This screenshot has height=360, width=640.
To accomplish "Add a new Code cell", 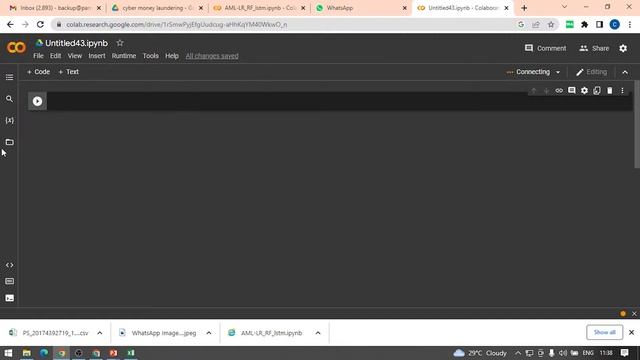I will [38, 72].
